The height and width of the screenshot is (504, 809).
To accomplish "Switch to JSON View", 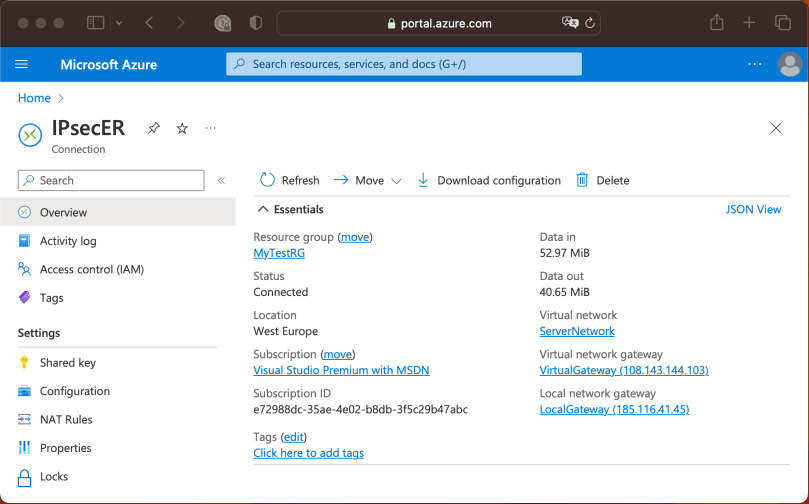I will tap(753, 209).
